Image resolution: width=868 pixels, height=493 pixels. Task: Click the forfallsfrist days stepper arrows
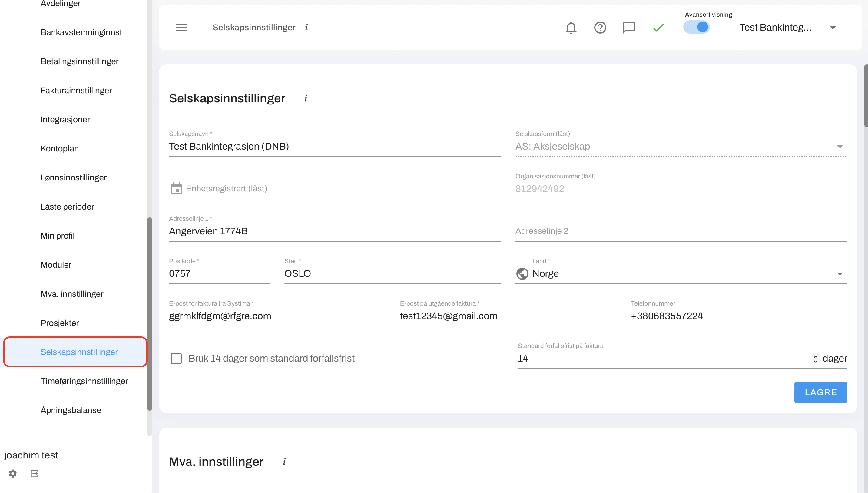[x=815, y=358]
